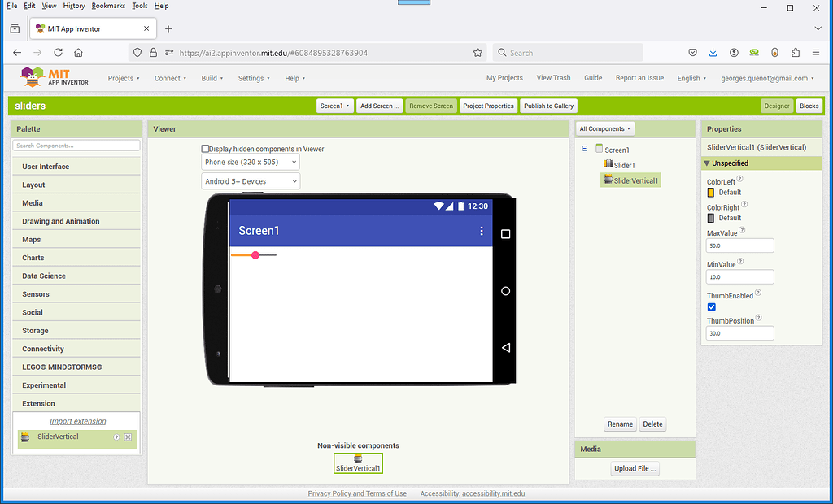
Task: Uncheck the ThumbEnabled property
Action: [711, 306]
